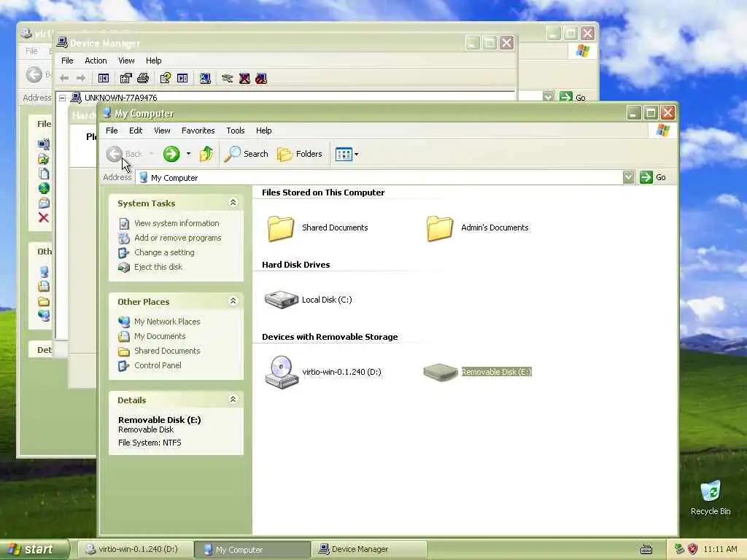Toggle console tree icon in Device Manager toolbar
The width and height of the screenshot is (747, 560).
104,78
